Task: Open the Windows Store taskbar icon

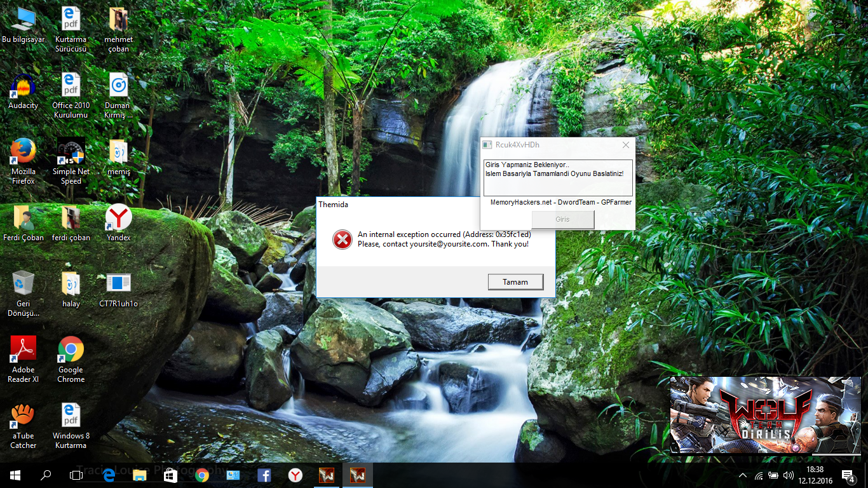Action: (170, 475)
